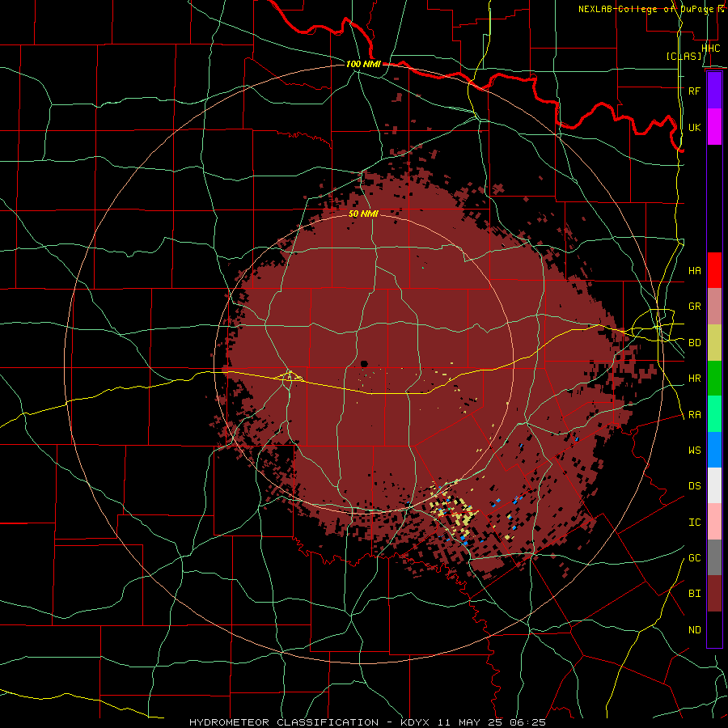Click the purple RF legend color swatch

(x=714, y=91)
